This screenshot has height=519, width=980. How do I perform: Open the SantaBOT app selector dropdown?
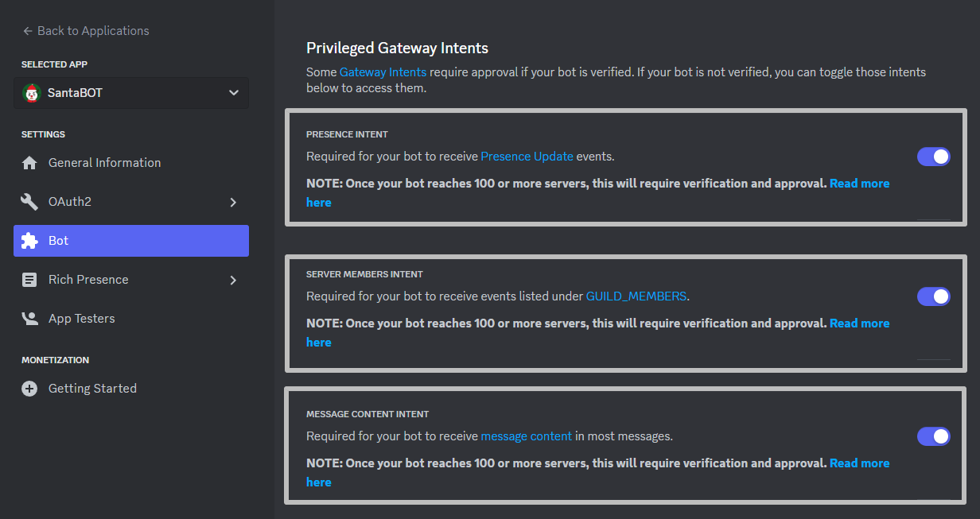pos(131,93)
